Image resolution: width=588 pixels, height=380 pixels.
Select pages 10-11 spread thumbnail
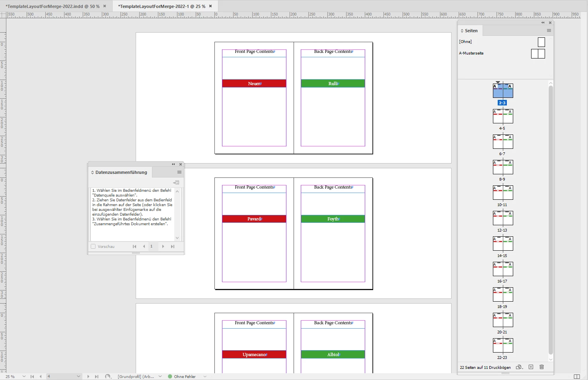503,193
